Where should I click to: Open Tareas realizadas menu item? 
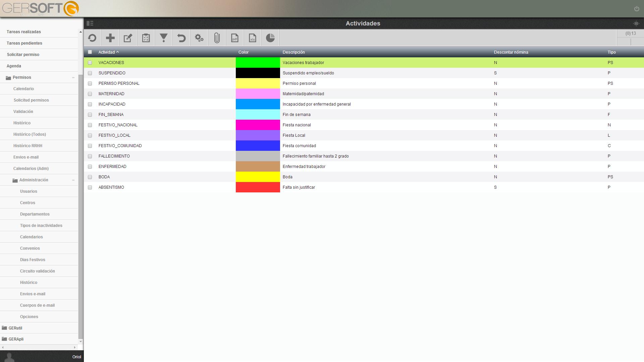tap(24, 32)
